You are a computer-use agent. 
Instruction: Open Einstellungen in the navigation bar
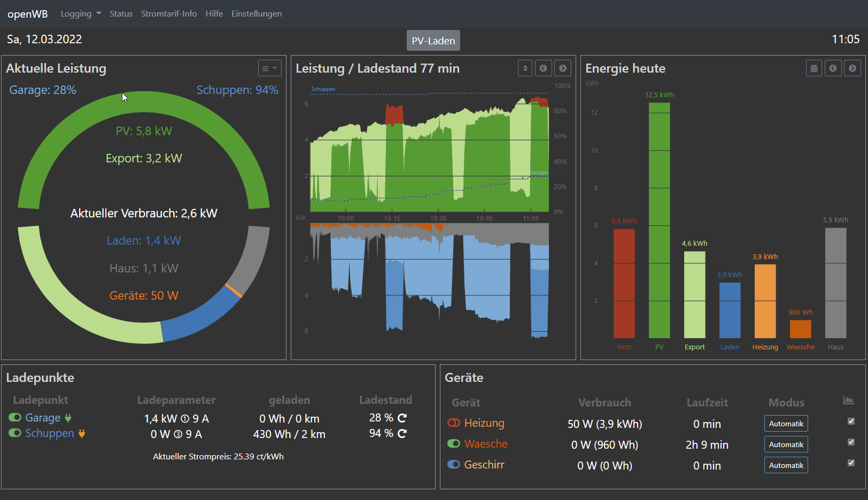256,14
